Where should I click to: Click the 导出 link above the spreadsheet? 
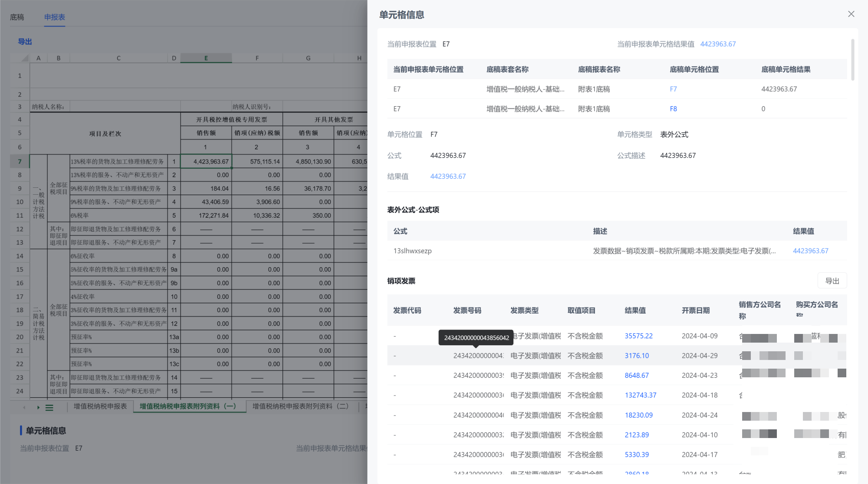tap(25, 42)
